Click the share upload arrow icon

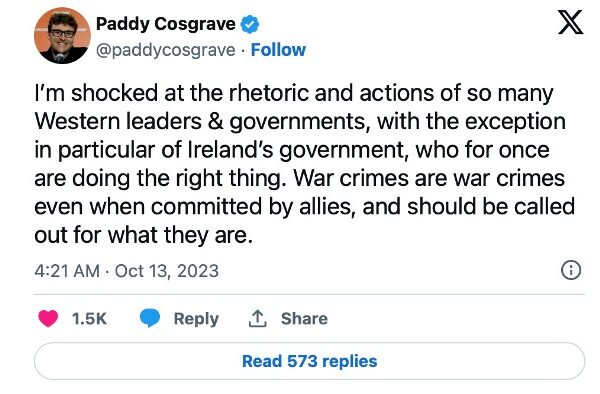point(258,318)
